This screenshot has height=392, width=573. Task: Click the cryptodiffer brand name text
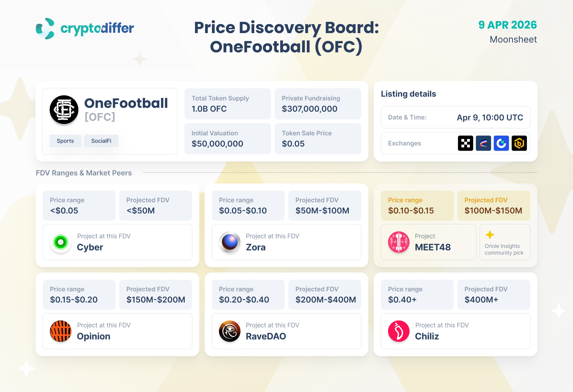(x=97, y=28)
